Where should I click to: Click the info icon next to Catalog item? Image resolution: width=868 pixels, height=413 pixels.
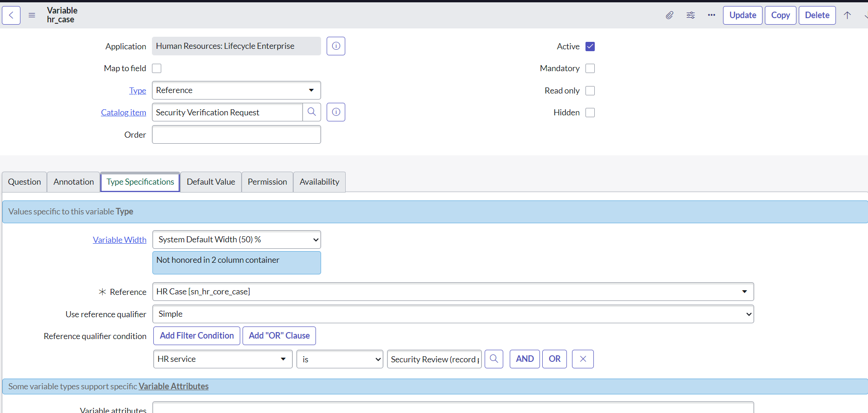click(336, 112)
